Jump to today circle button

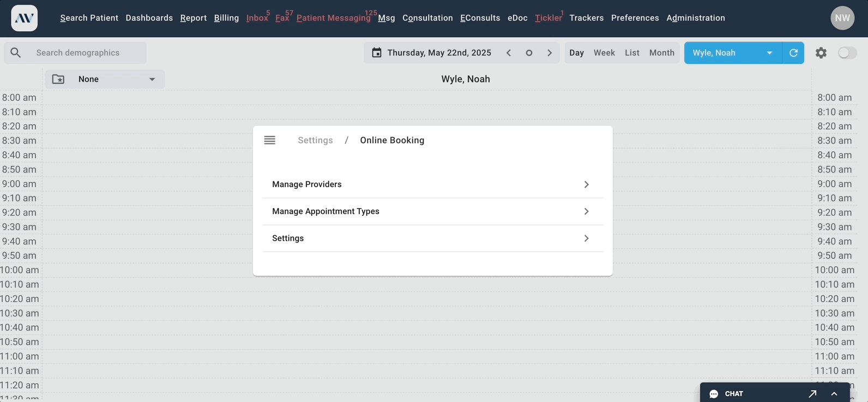(x=529, y=53)
